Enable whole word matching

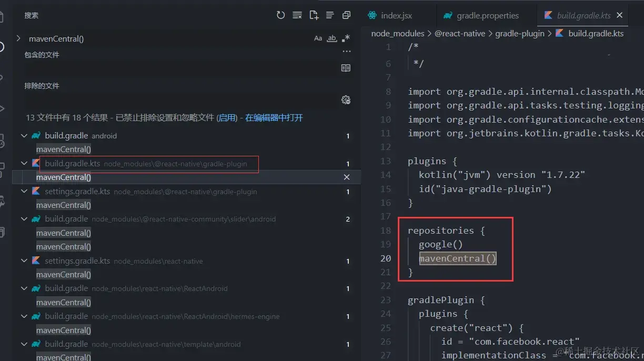click(332, 38)
